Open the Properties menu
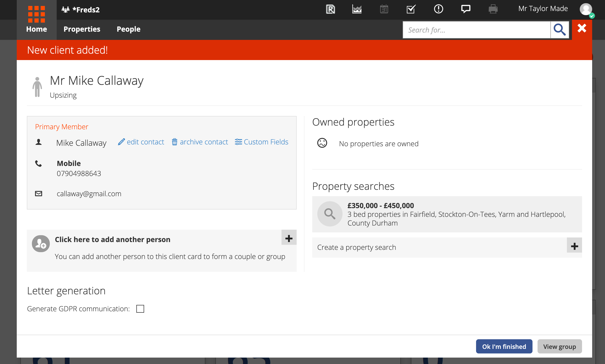This screenshot has height=364, width=605. point(82,29)
